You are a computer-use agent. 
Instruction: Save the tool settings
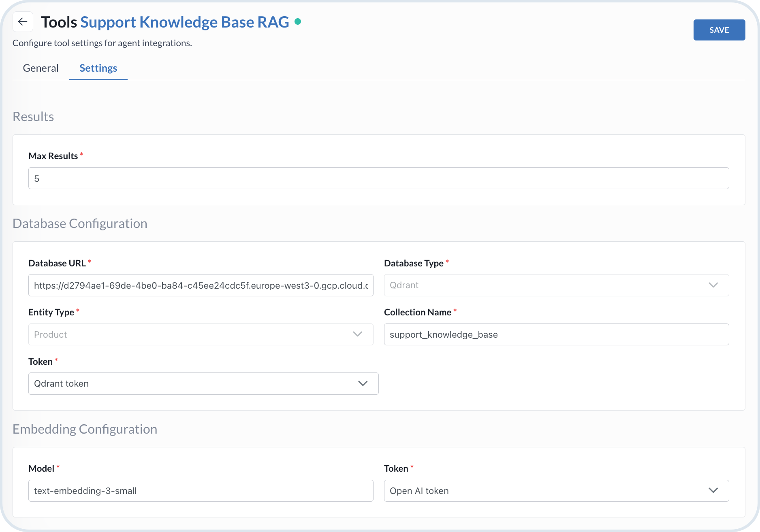point(719,30)
